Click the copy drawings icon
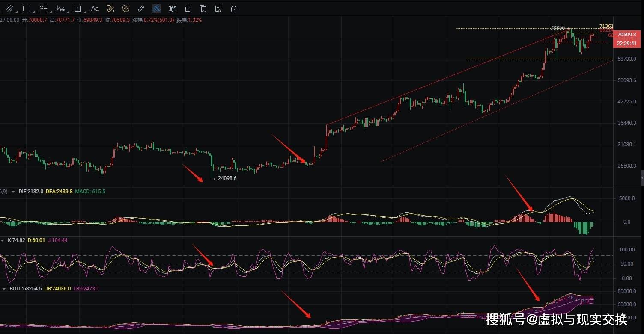The image size is (644, 334). (203, 9)
